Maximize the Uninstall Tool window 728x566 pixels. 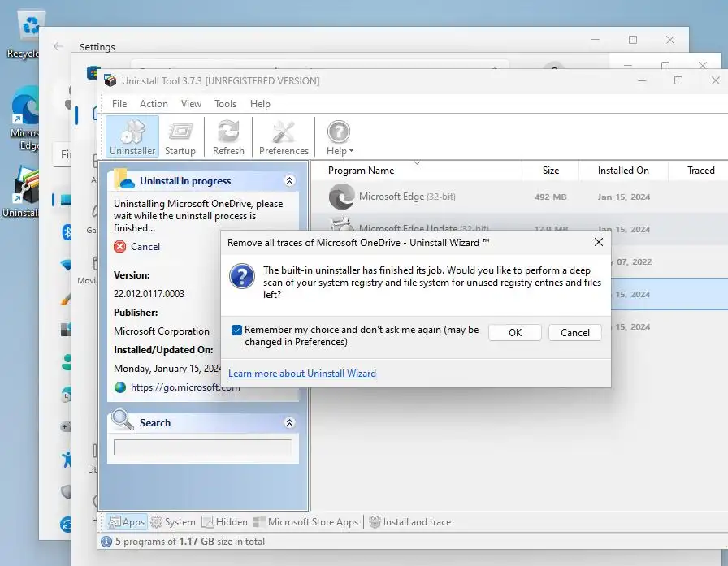[678, 80]
